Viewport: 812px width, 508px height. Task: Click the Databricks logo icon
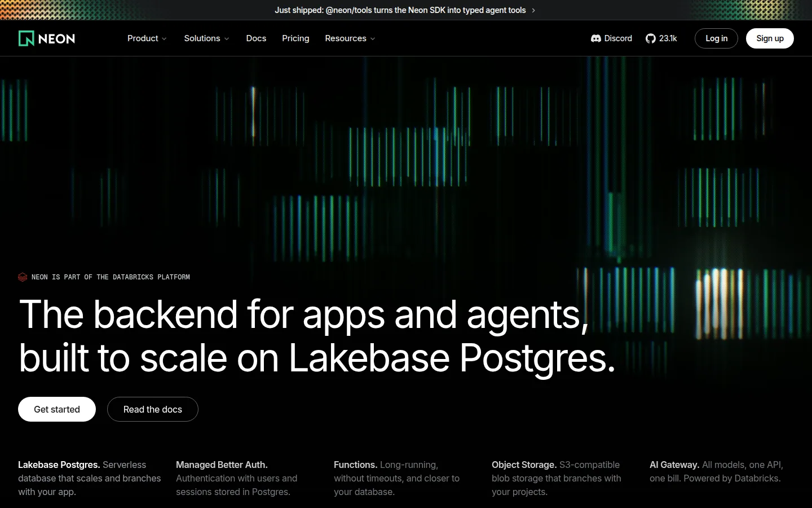point(23,277)
